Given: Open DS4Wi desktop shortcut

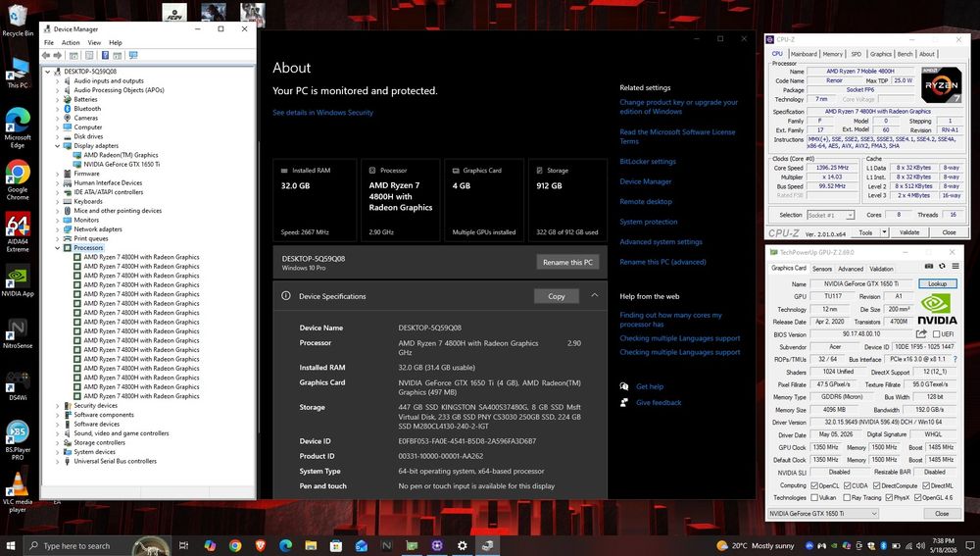Looking at the screenshot, I should click(x=18, y=385).
